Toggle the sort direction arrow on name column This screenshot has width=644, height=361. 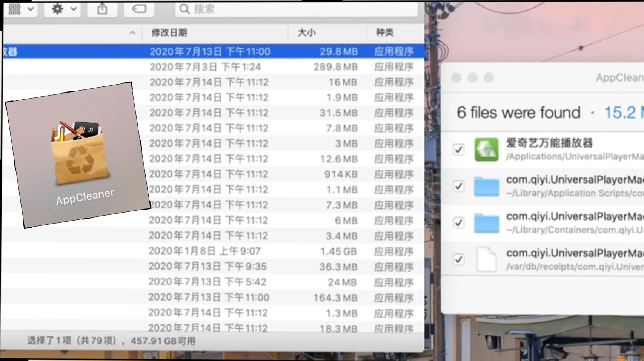(132, 33)
